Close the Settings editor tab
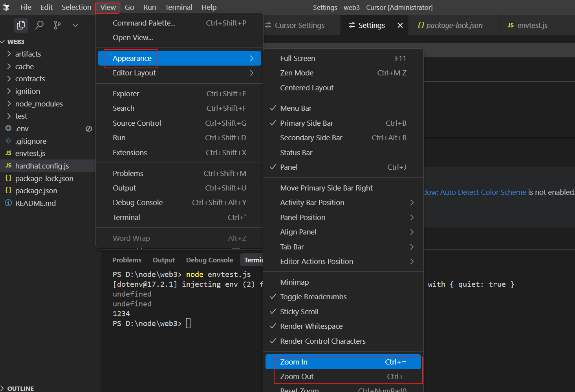575x392 pixels. pos(400,25)
